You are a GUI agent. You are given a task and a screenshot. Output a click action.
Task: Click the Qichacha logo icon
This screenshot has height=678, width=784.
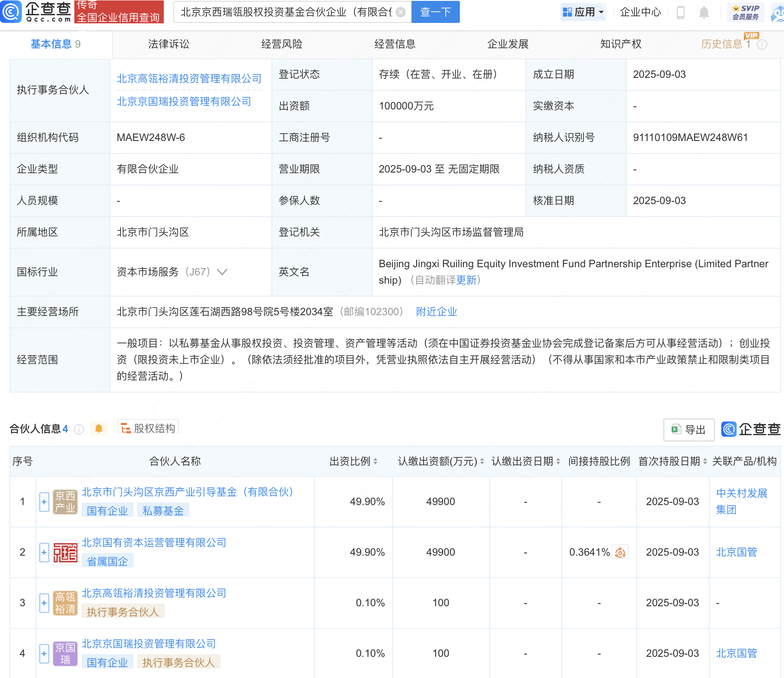[11, 12]
